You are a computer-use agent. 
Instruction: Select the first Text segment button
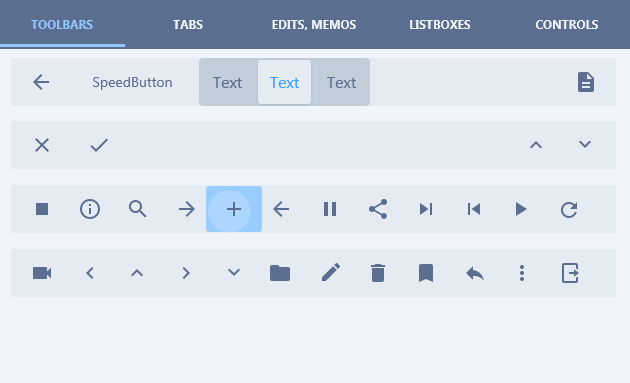pos(227,82)
